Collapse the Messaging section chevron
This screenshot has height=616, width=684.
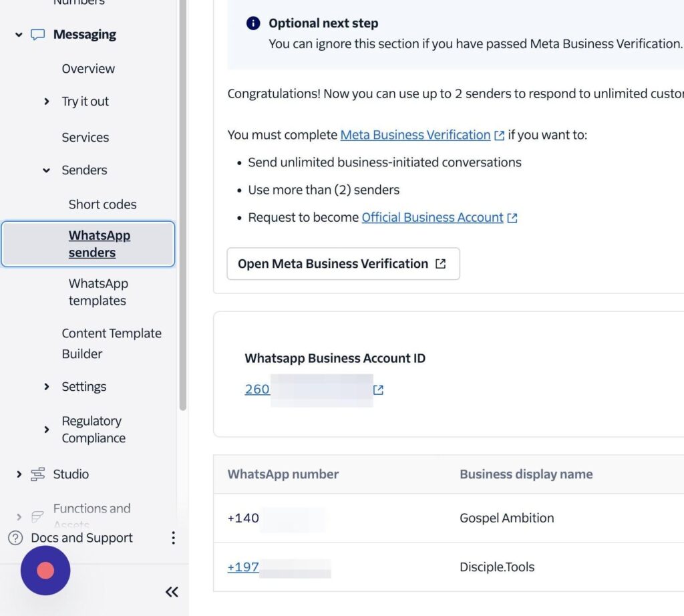[19, 35]
